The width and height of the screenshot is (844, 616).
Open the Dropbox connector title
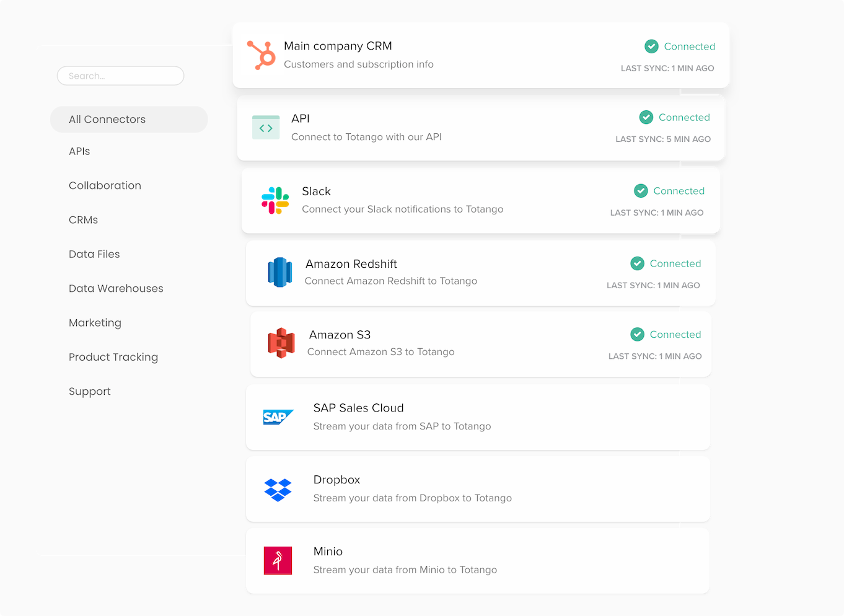[336, 480]
